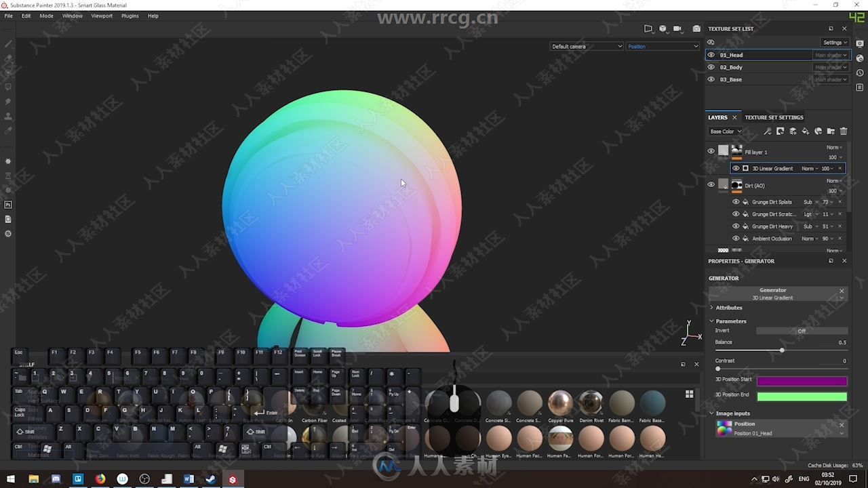Adjust the Balance slider handle
Screen dimensions: 868x488
click(x=782, y=350)
